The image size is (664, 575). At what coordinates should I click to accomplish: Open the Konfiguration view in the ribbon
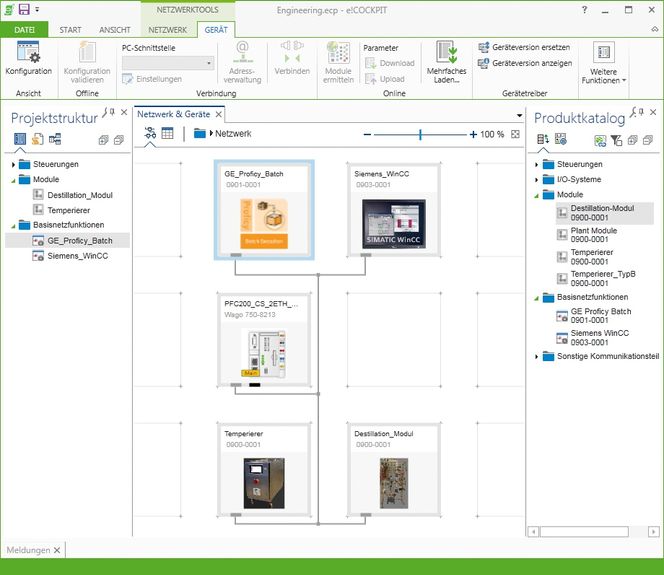(x=28, y=58)
